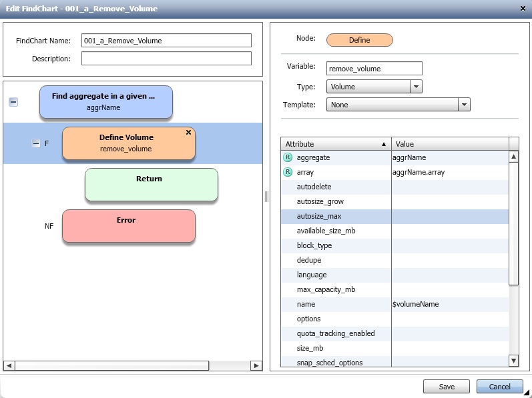Close the Edit FindChart dialog
Screen dimensions: 532x398
(x=522, y=8)
